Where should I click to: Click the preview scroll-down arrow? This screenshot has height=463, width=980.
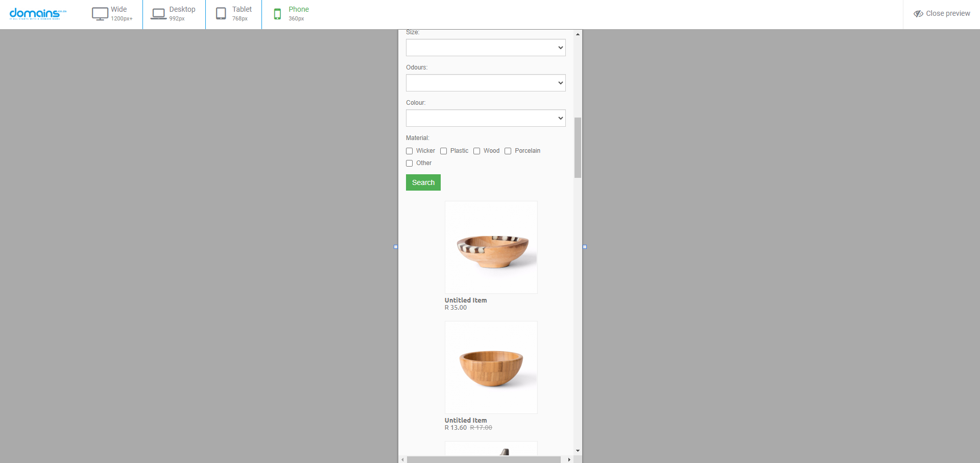(578, 451)
